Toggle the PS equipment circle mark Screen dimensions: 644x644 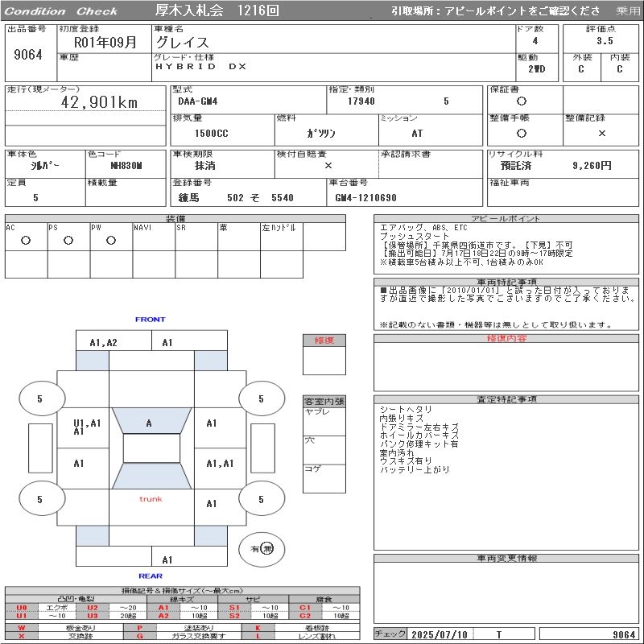pos(68,240)
